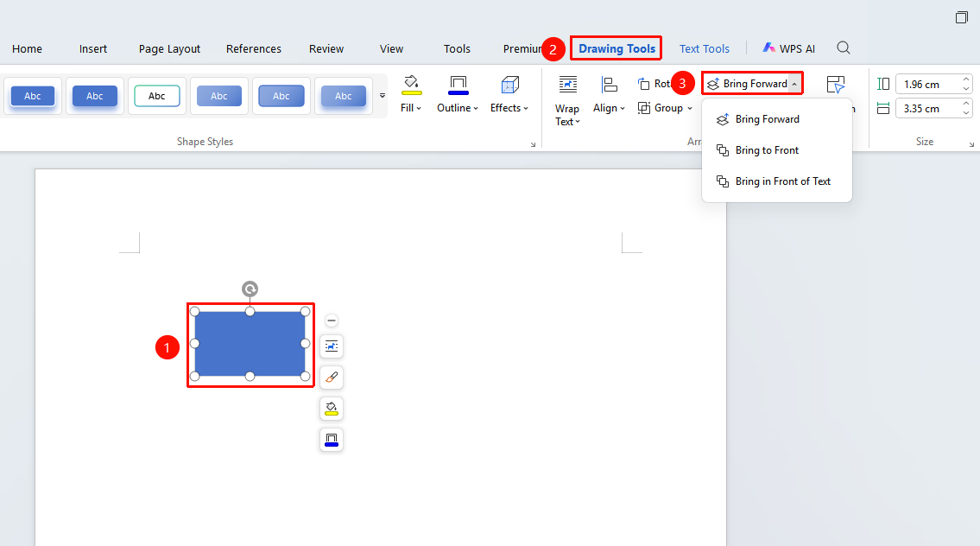Open the Page Layout tab
Viewport: 980px width, 546px height.
tap(169, 48)
